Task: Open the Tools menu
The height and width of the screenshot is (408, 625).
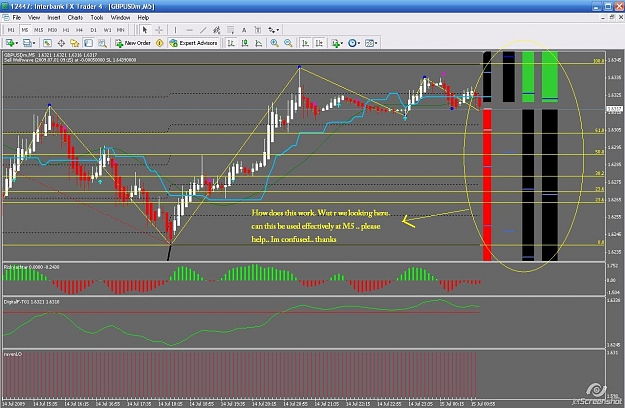Action: click(97, 18)
